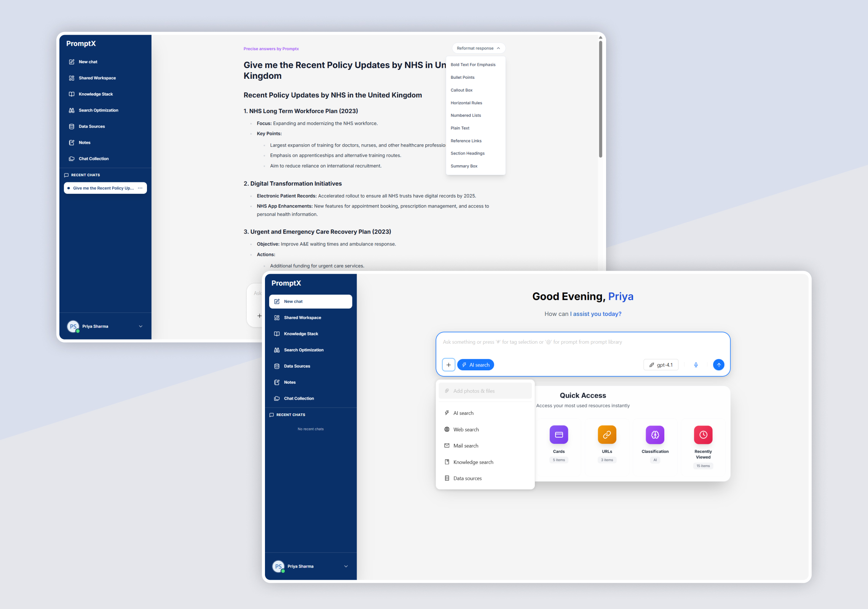The height and width of the screenshot is (609, 868).
Task: Open the URLs quick access icon
Action: 607,434
